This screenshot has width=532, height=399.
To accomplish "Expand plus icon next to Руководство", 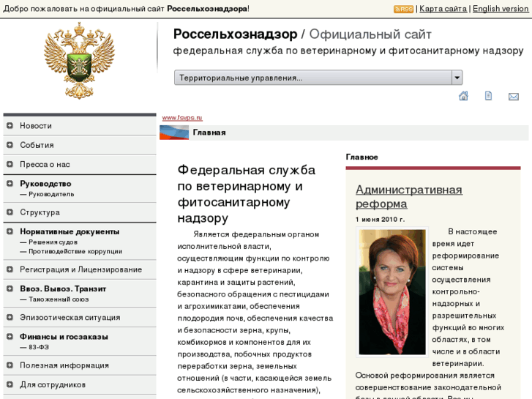I will point(10,183).
